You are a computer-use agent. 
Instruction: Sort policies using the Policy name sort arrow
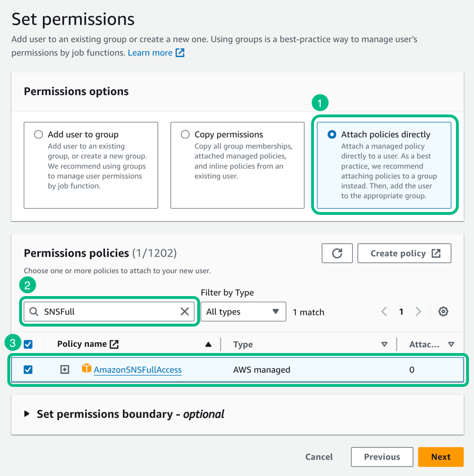pyautogui.click(x=208, y=343)
